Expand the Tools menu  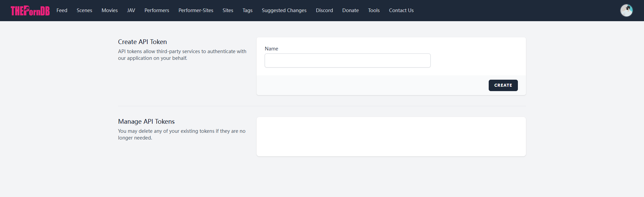(374, 10)
